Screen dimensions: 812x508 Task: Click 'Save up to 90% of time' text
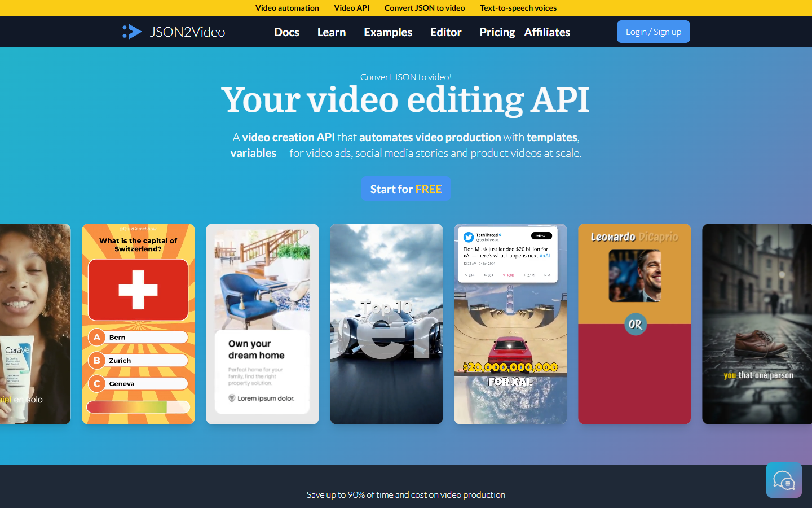(x=406, y=494)
